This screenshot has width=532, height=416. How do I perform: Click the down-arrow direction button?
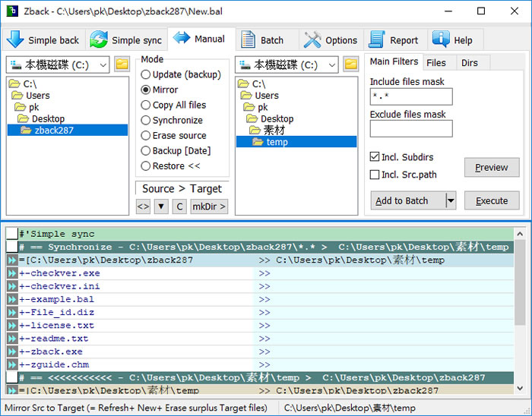(161, 206)
